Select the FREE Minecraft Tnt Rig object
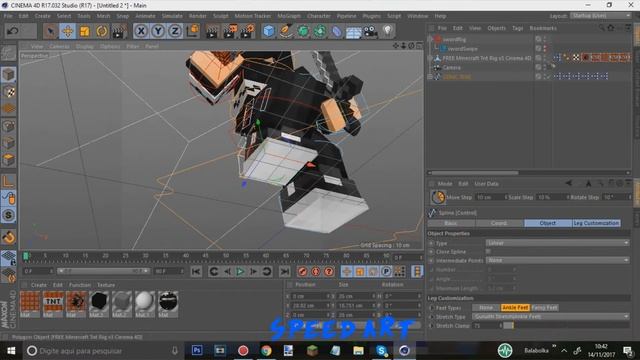The height and width of the screenshot is (360, 640). tap(487, 58)
